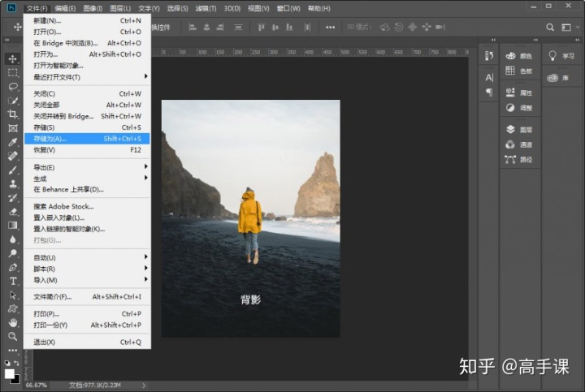585x392 pixels.
Task: Expand the 导入(M) submenu
Action: (x=87, y=279)
